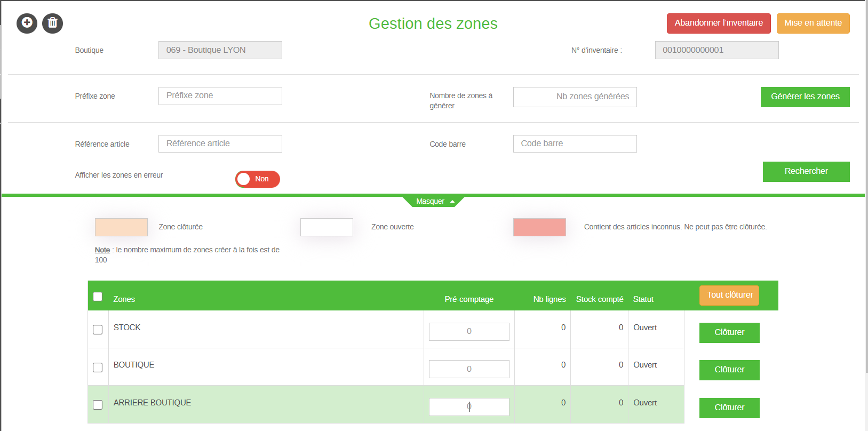Click the add (plus) icon
Viewport: 868px width, 431px height.
click(x=27, y=23)
